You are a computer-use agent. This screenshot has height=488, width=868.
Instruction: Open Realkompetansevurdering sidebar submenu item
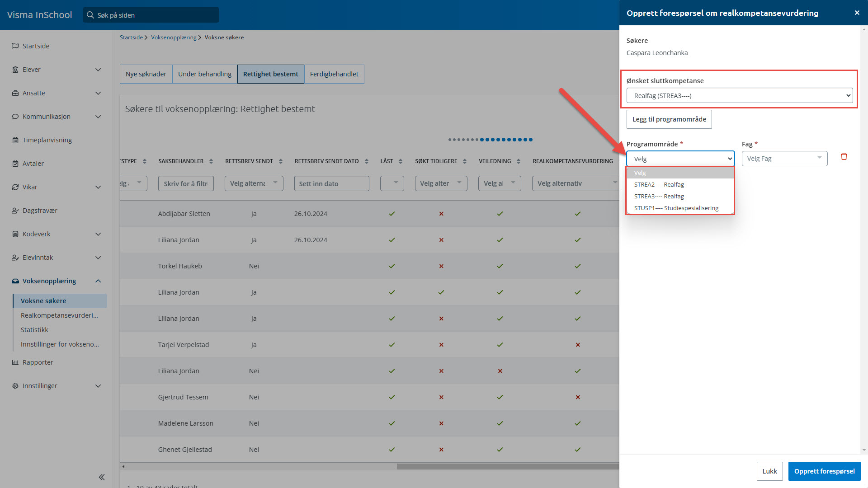[60, 315]
